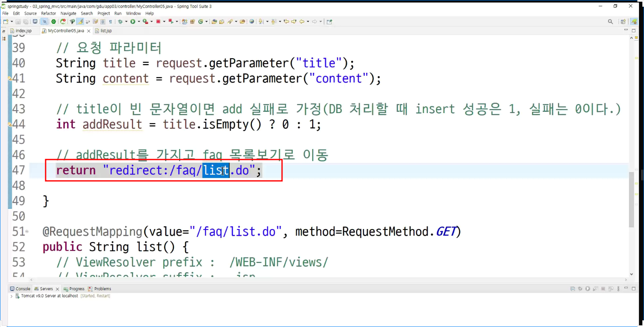Click the word content variable on line 41
Image resolution: width=644 pixels, height=327 pixels.
126,78
